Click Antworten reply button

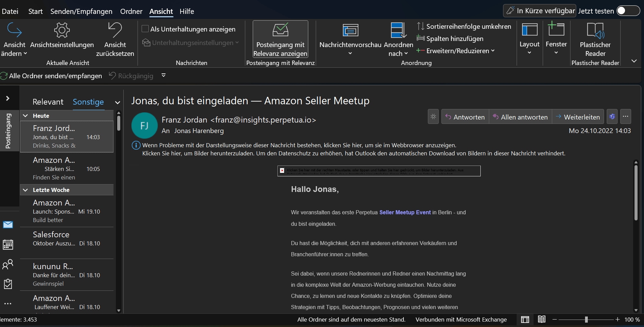point(465,117)
